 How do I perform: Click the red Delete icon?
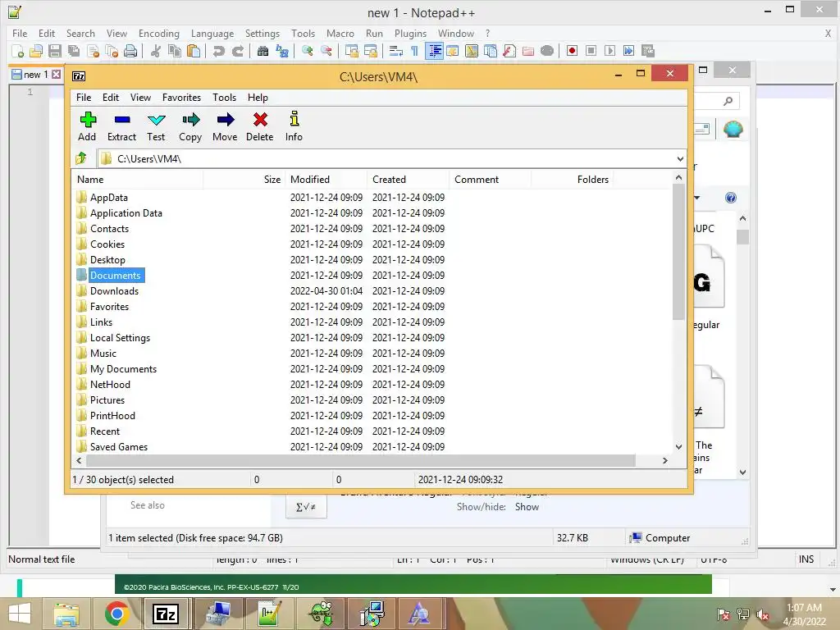coord(260,126)
